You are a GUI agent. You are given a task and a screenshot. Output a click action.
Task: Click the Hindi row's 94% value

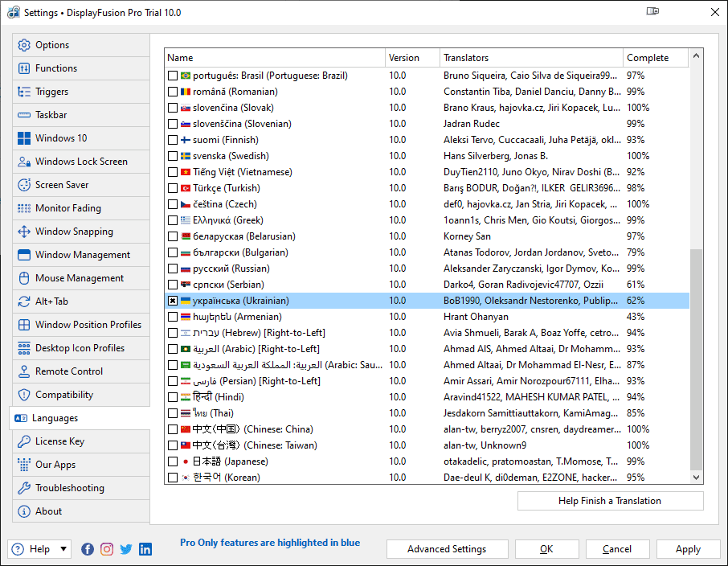point(636,397)
